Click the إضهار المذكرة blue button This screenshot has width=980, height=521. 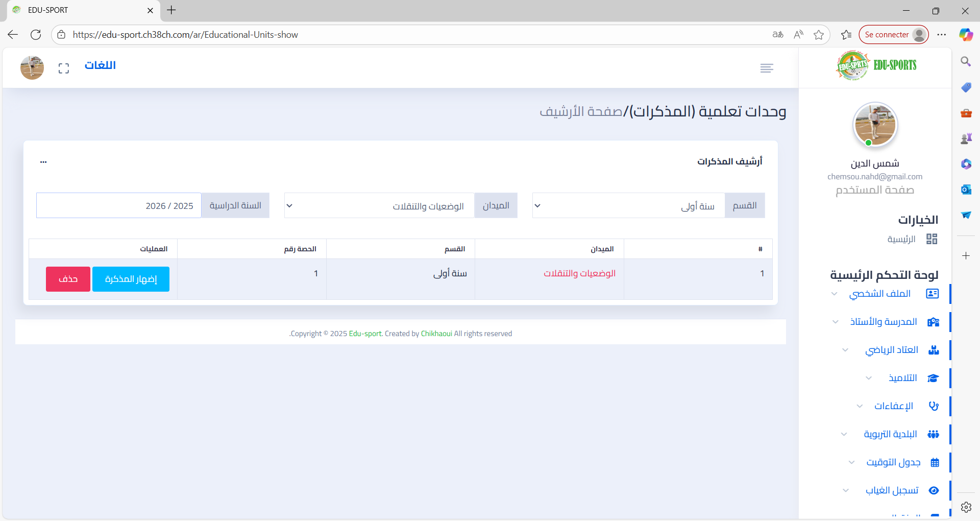tap(131, 279)
